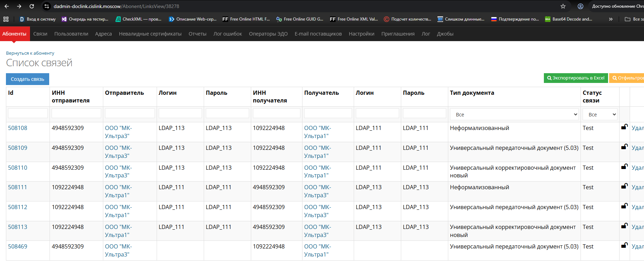Open the apps grid icon in the bookmarks bar
Viewport: 644px width, 276px height.
(x=6, y=19)
